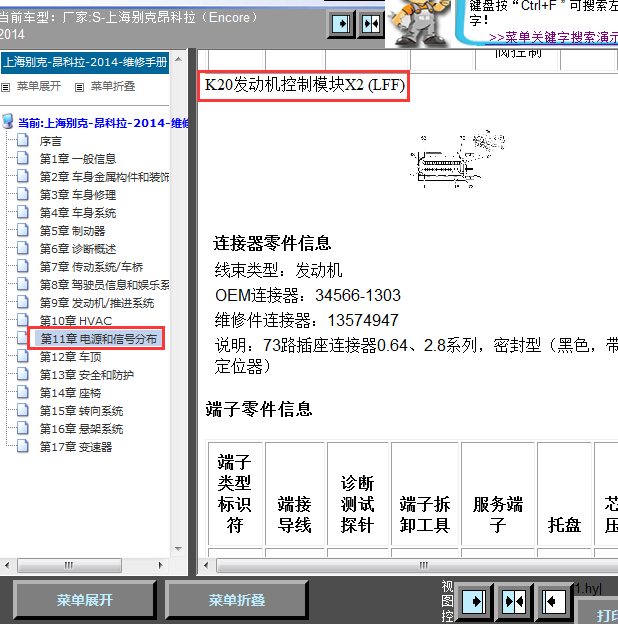Open 第15章 转向系统
Viewport: 618px width, 624px height.
pyautogui.click(x=81, y=411)
